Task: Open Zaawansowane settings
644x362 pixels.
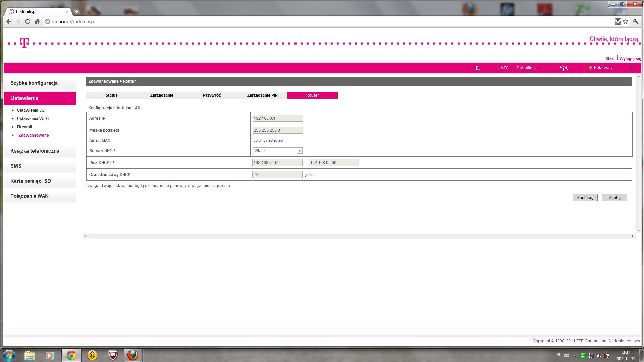Action: 34,135
